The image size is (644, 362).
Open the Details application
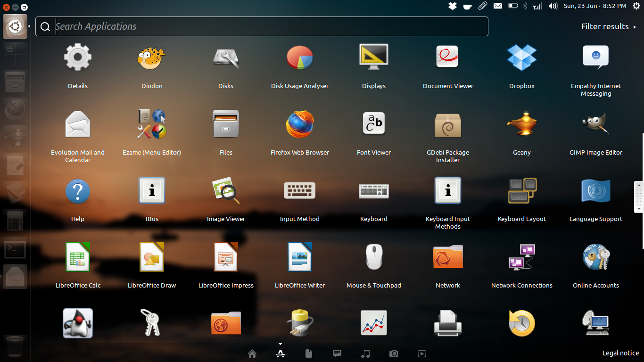78,58
